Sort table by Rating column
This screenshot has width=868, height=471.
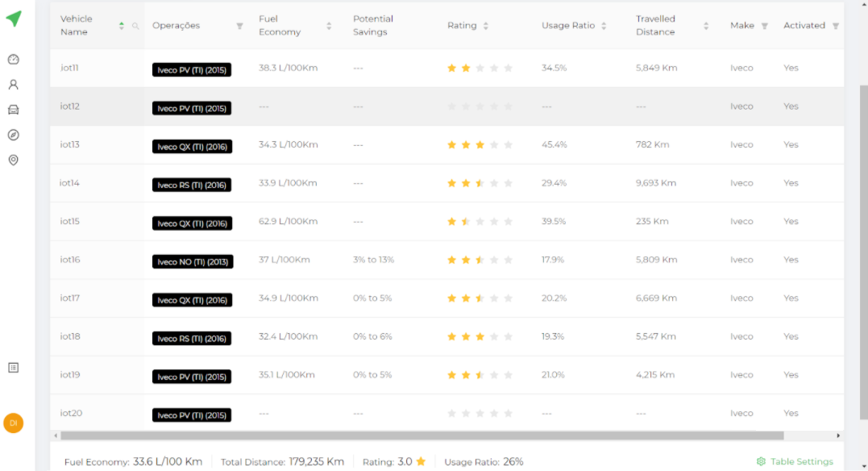485,26
